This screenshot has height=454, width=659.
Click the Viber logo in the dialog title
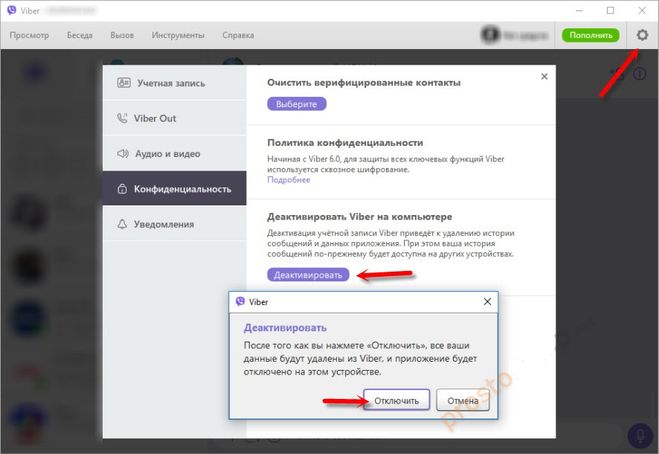pyautogui.click(x=240, y=301)
